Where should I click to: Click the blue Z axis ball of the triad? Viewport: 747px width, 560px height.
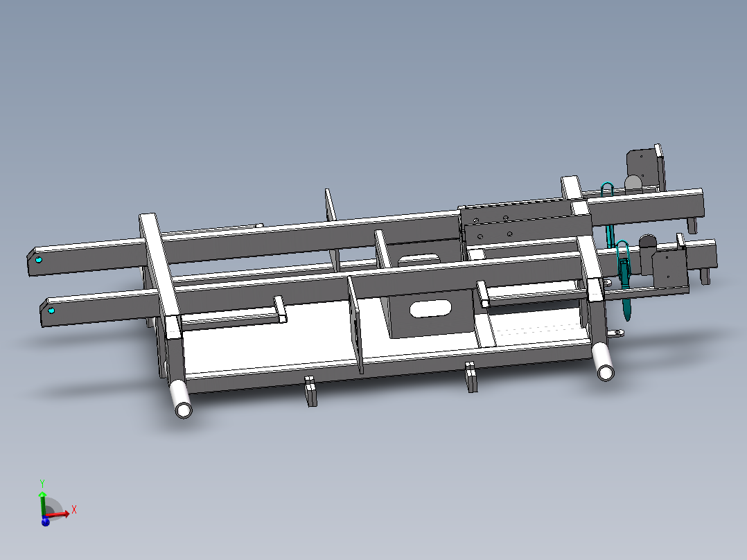(x=45, y=521)
